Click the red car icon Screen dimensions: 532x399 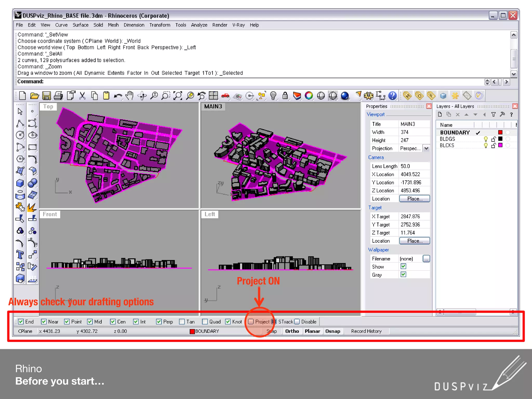tap(225, 96)
